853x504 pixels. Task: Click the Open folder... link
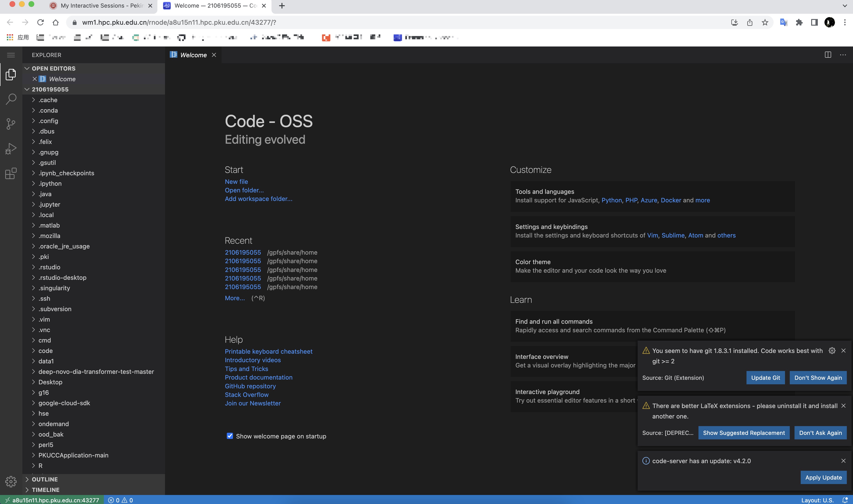click(x=244, y=190)
